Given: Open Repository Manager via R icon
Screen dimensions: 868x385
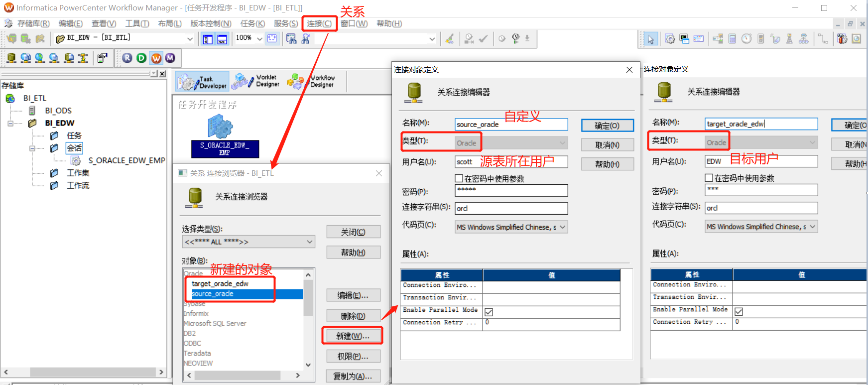Looking at the screenshot, I should pos(127,58).
